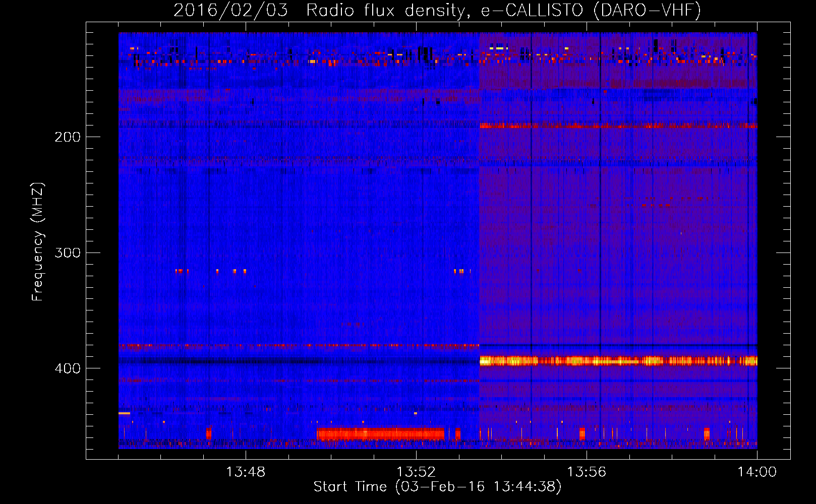Click the '14:00' time tick label
This screenshot has height=504, width=816.
tap(757, 472)
